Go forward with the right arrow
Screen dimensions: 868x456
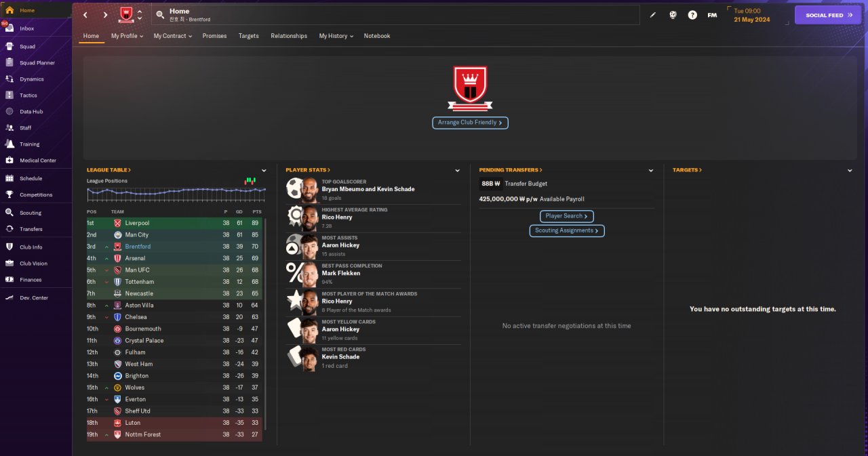pyautogui.click(x=105, y=15)
